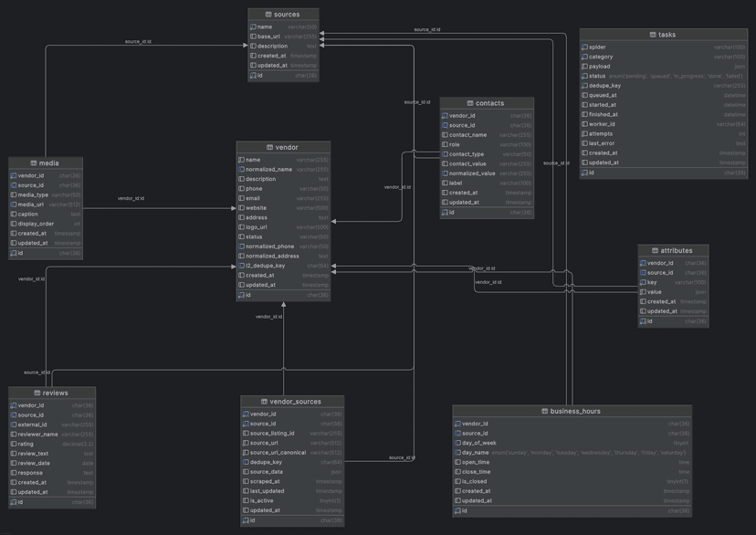Select the media table header
Screen dimensions: 756x535
pyautogui.click(x=46, y=163)
